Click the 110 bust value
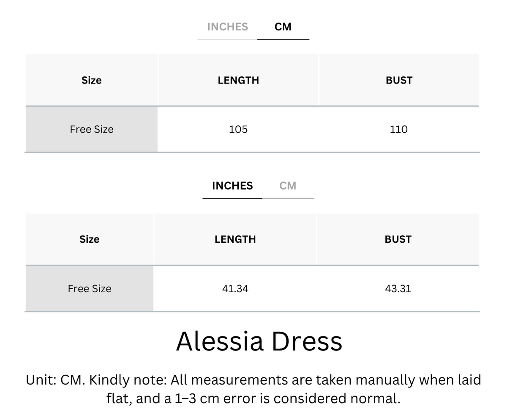The height and width of the screenshot is (420, 507). click(399, 129)
